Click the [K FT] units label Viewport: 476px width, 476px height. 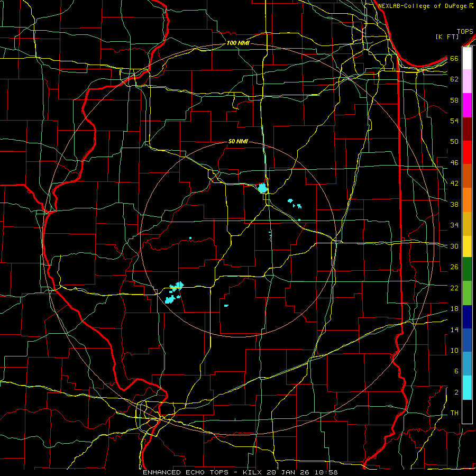point(447,36)
